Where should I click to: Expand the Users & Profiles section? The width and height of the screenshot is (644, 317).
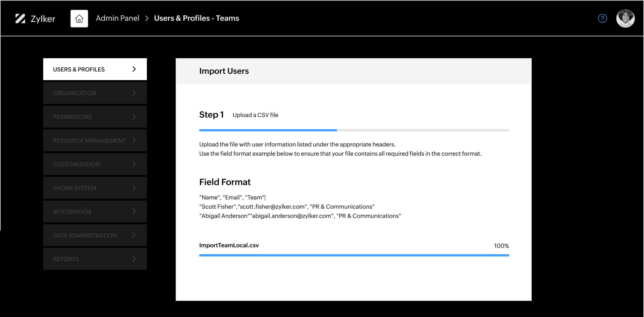tap(134, 69)
